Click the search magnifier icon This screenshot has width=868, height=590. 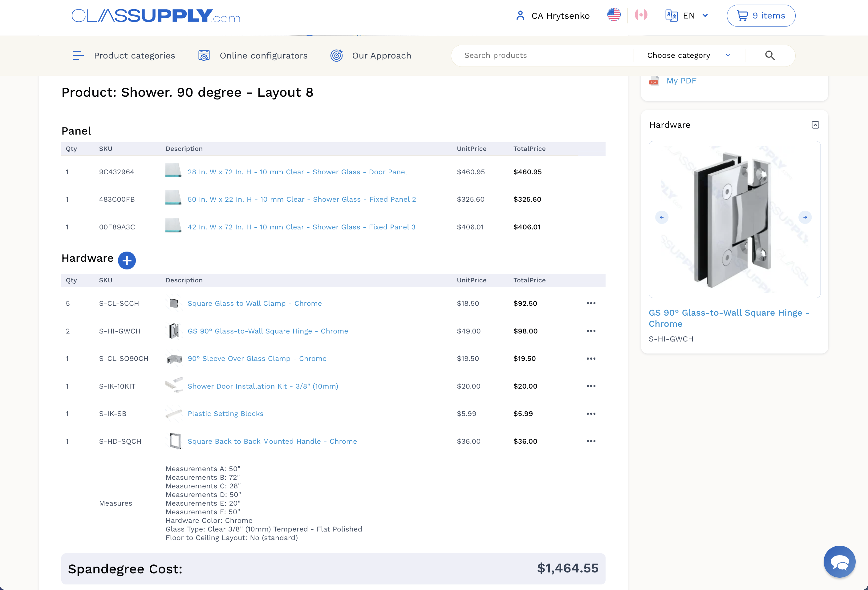pyautogui.click(x=770, y=56)
